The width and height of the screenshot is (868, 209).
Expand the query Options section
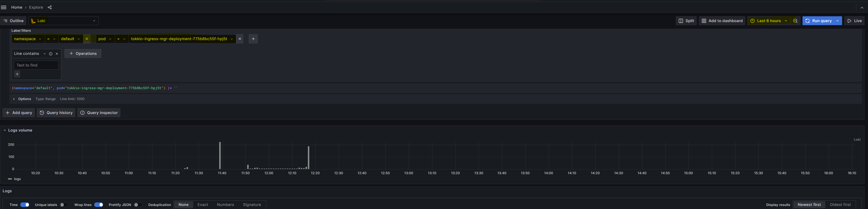22,99
